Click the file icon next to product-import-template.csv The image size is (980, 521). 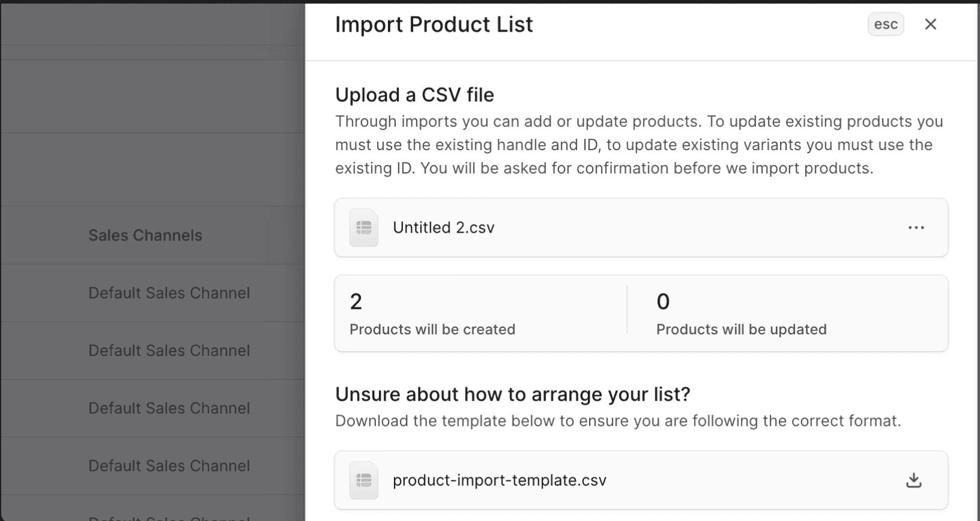click(363, 480)
